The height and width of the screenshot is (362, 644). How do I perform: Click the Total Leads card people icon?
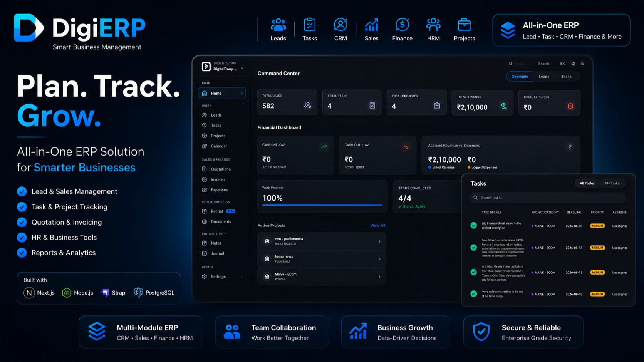(307, 105)
